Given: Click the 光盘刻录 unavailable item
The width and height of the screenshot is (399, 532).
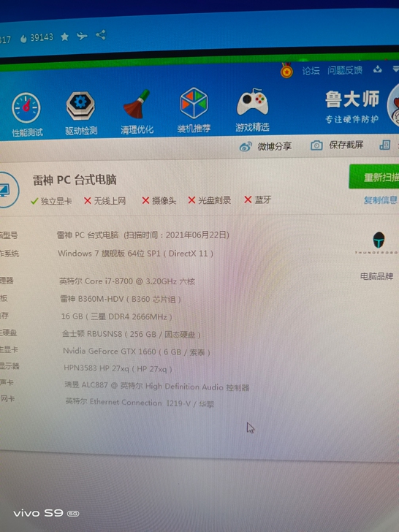Looking at the screenshot, I should click(x=210, y=200).
